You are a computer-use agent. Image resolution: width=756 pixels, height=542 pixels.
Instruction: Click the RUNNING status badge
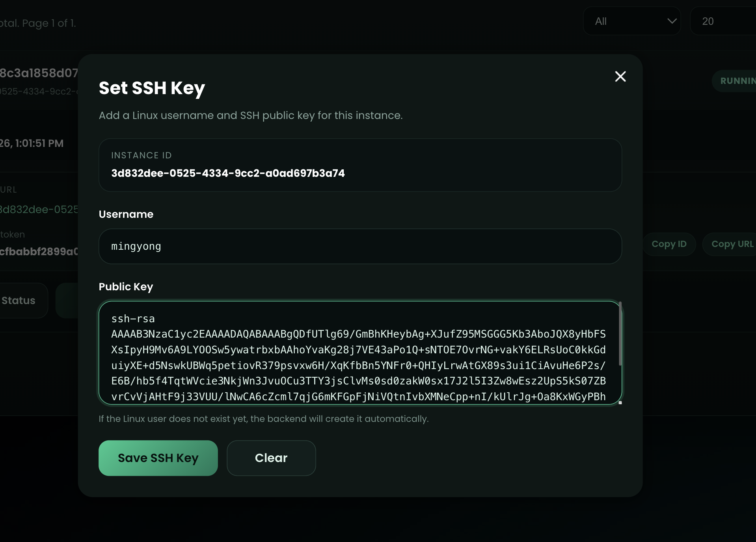click(736, 80)
